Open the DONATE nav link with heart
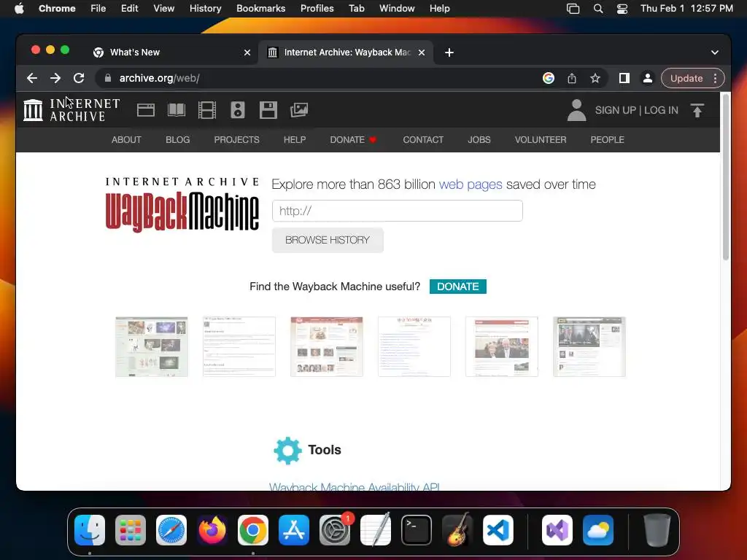The width and height of the screenshot is (747, 560). click(x=353, y=139)
